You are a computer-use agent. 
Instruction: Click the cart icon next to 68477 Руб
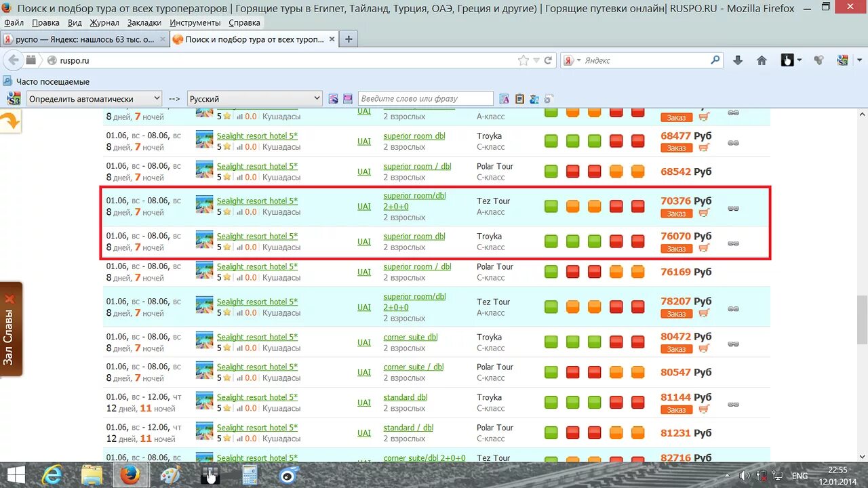click(x=704, y=148)
